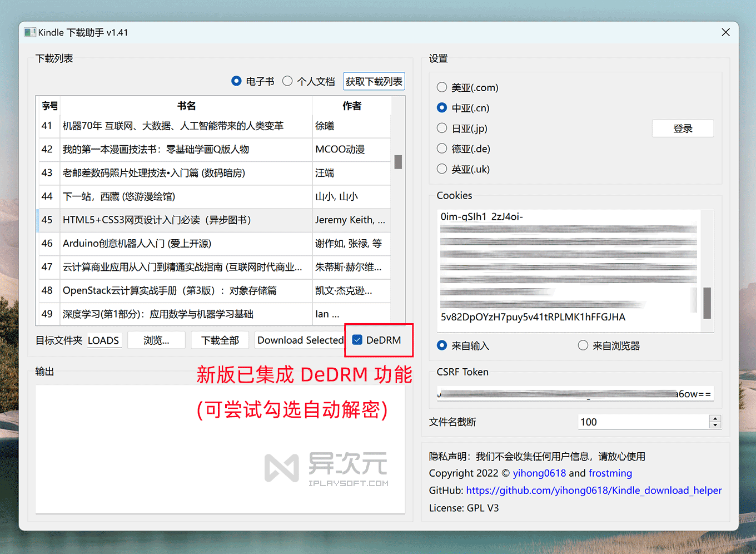756x554 pixels.
Task: Click author cell Jeremy Keith
Action: tap(352, 220)
